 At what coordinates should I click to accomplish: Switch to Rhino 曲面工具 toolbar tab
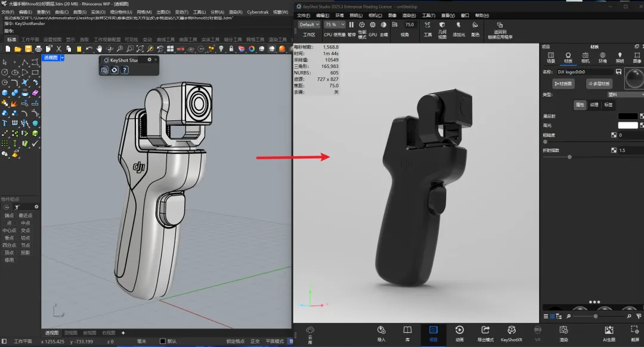click(188, 39)
